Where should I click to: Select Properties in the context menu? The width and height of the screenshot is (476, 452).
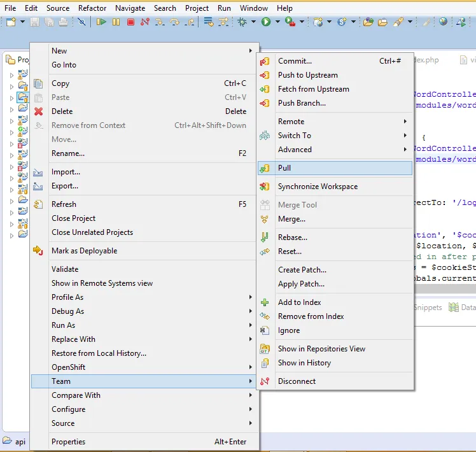point(68,442)
